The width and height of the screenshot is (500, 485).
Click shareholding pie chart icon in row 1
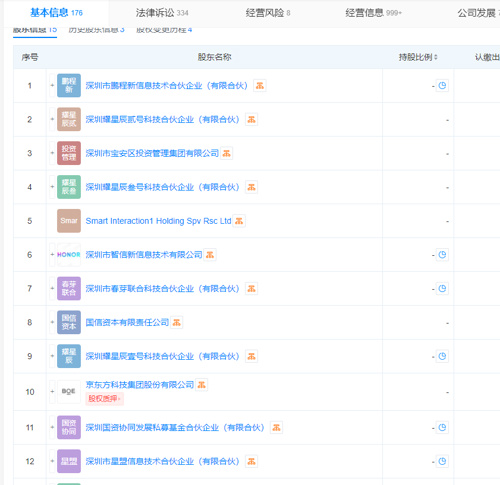pyautogui.click(x=442, y=85)
